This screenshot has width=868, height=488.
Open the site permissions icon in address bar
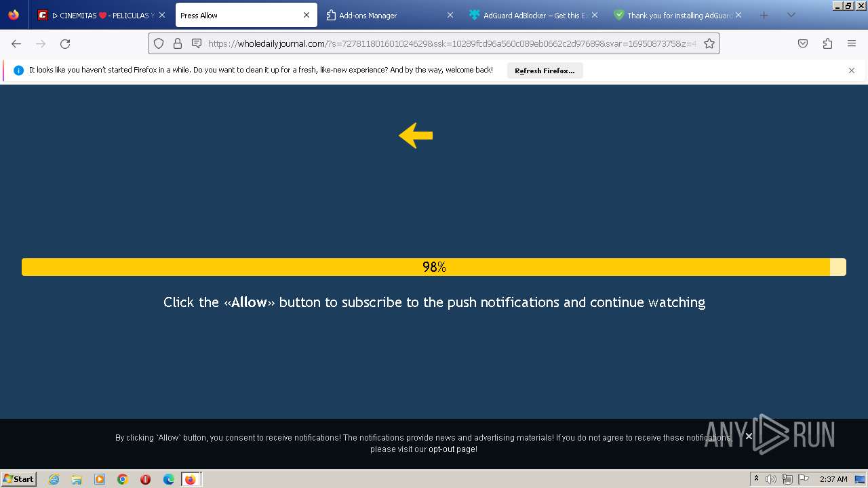coord(197,43)
